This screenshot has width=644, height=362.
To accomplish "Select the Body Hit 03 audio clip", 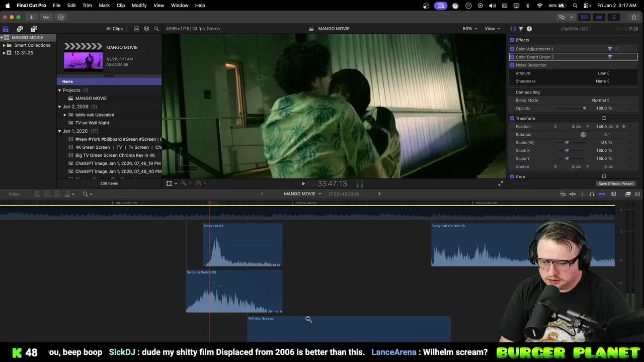I will point(243,245).
